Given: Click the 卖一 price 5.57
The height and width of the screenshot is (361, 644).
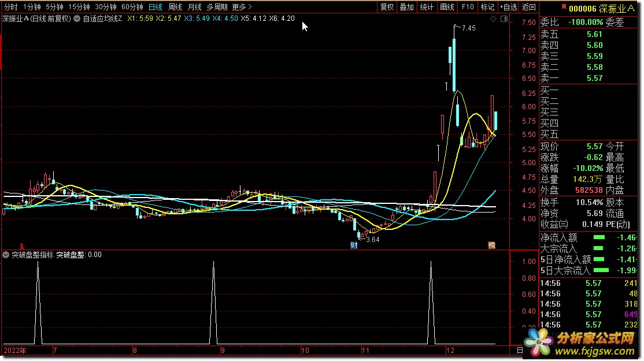Looking at the screenshot, I should (594, 79).
